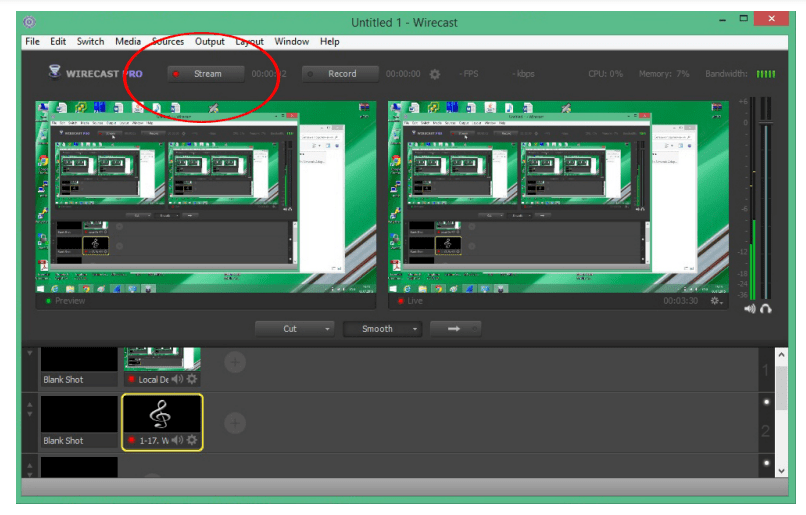Click the shot list vertical scrollbar thumb
The height and width of the screenshot is (515, 806).
pyautogui.click(x=781, y=388)
